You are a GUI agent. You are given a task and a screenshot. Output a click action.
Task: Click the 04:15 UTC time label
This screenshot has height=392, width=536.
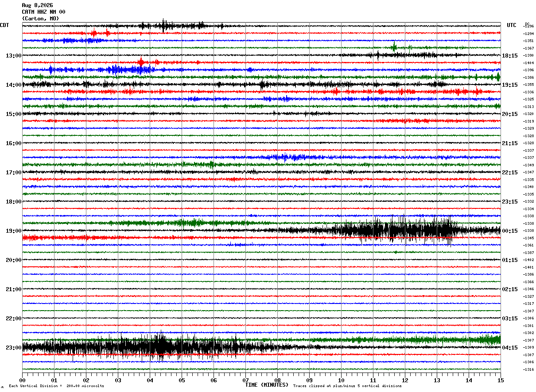[509, 348]
